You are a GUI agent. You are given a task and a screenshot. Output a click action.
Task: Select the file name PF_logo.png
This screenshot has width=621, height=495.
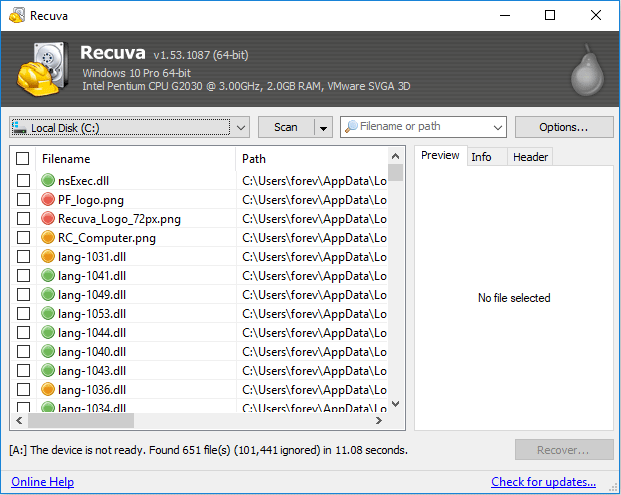coord(91,200)
